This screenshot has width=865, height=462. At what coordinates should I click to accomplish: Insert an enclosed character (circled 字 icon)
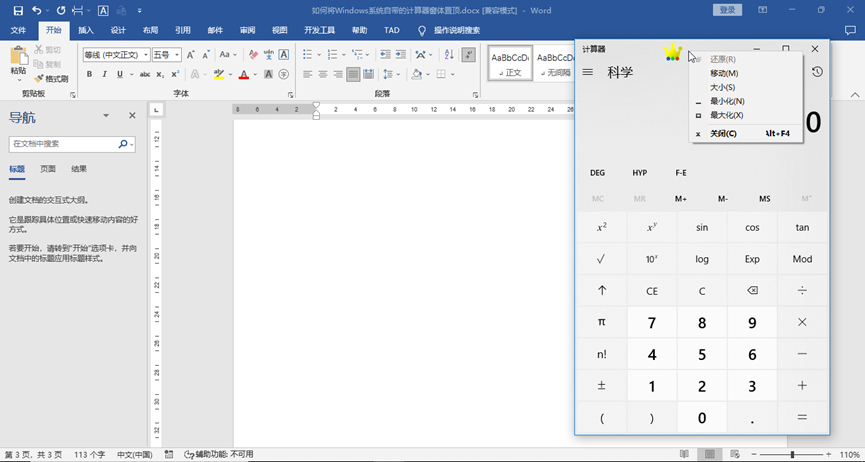click(x=284, y=74)
